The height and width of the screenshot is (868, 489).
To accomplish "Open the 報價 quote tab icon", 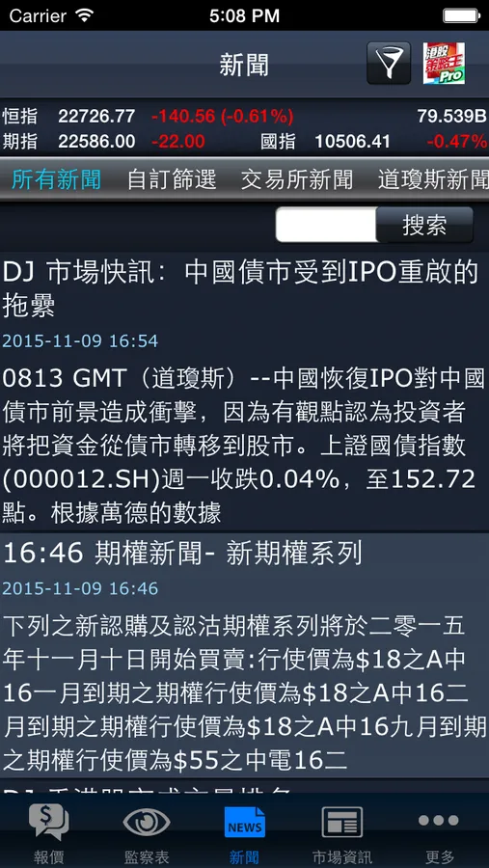I will [x=49, y=822].
